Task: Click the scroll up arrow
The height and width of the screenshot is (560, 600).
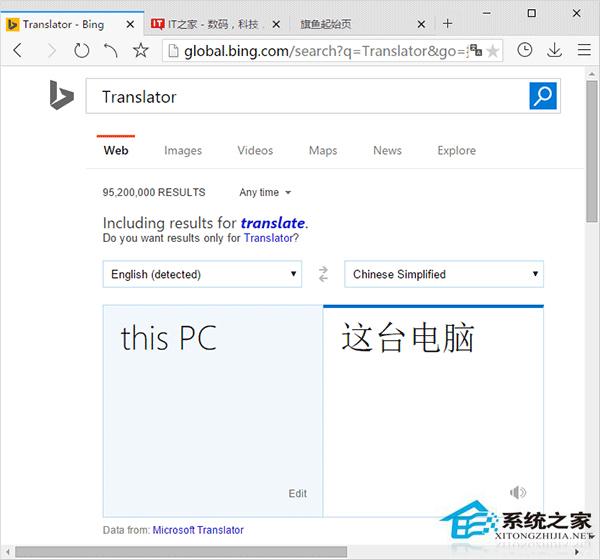Action: click(x=592, y=73)
